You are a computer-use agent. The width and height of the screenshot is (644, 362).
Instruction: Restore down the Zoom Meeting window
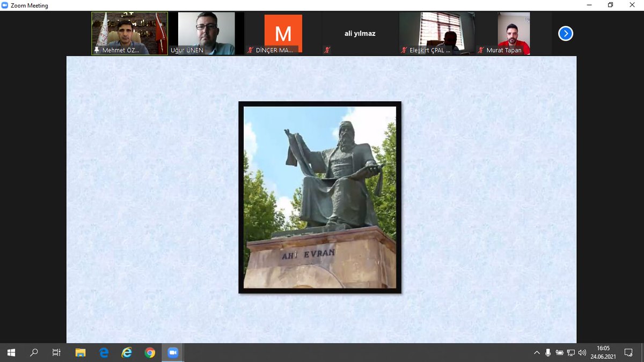coord(610,5)
